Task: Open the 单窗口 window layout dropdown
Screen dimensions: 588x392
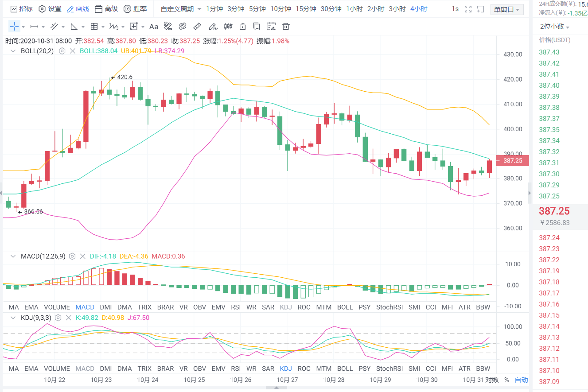Action: coord(506,9)
